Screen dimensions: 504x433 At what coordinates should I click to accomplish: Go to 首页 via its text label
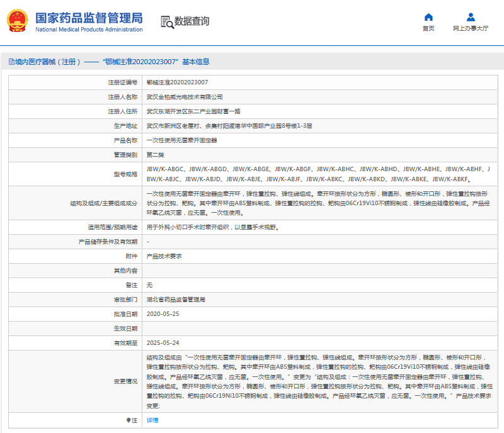point(428,29)
